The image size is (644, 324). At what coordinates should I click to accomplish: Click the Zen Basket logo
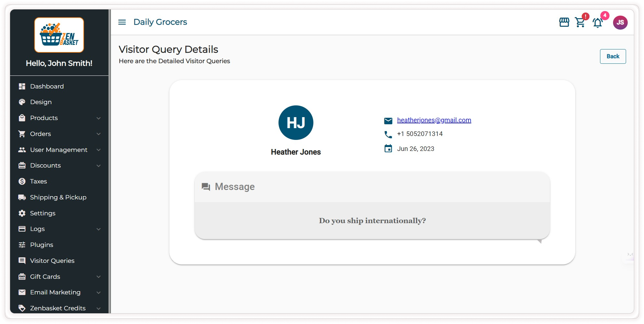pyautogui.click(x=59, y=35)
